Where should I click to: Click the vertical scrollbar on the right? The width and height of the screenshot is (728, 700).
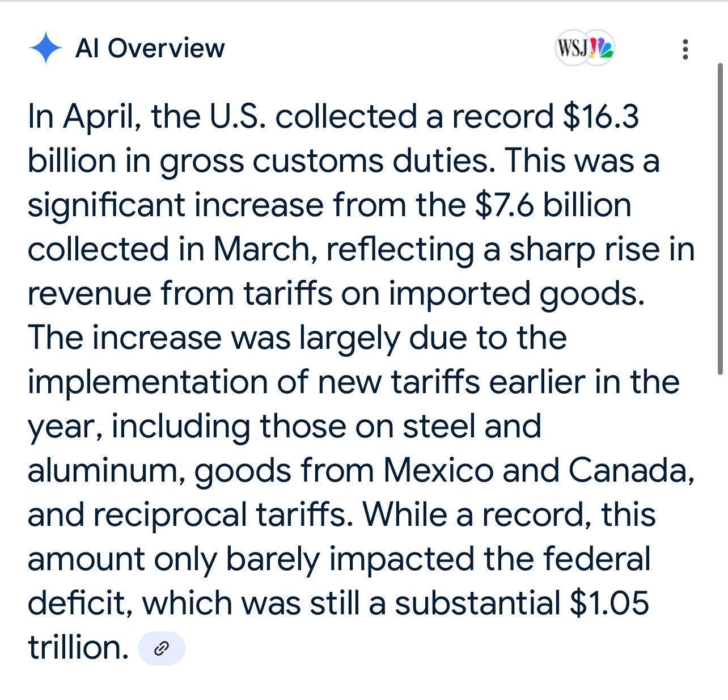tap(721, 218)
